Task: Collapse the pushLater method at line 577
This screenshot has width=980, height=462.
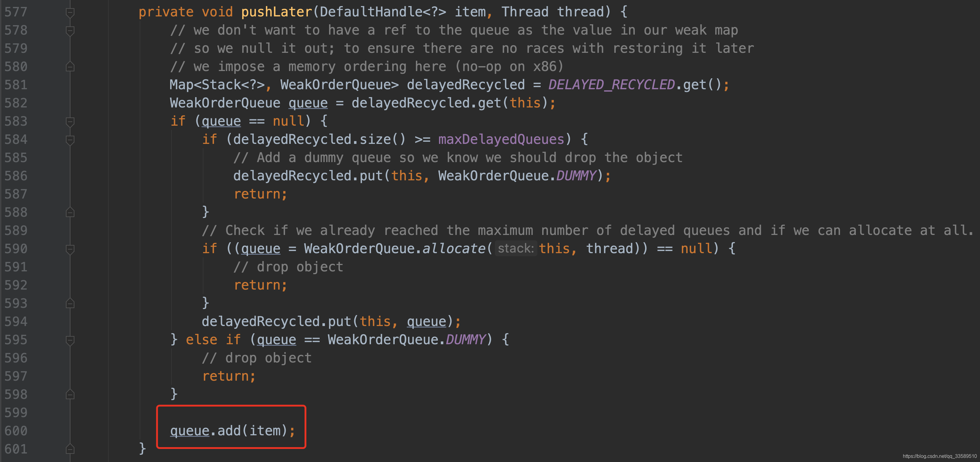Action: (70, 12)
